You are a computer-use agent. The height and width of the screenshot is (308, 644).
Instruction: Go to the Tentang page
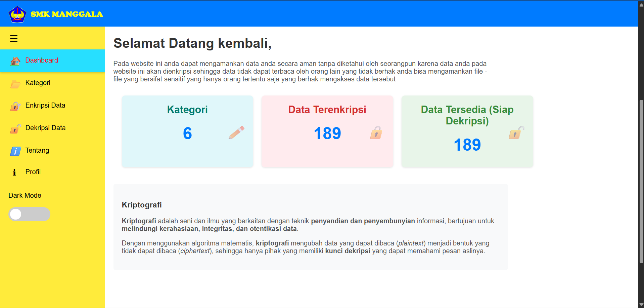(37, 151)
